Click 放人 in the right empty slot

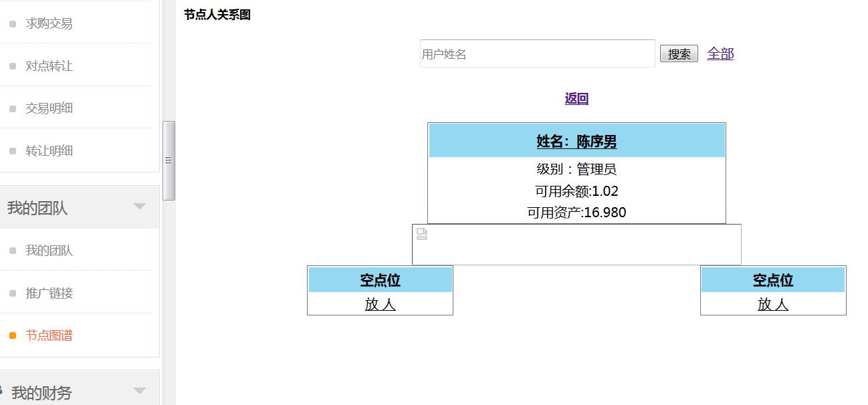click(773, 304)
